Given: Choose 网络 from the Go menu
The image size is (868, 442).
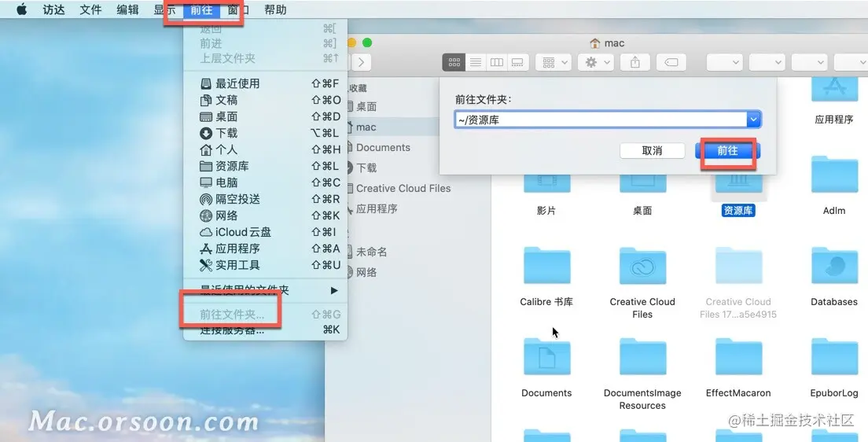Looking at the screenshot, I should point(265,215).
